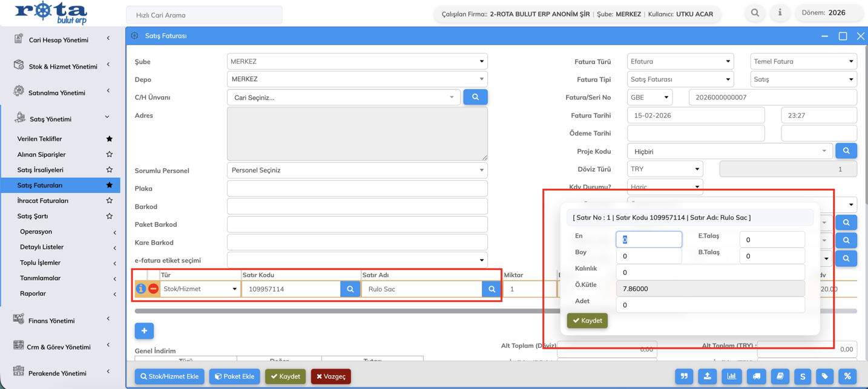
Task: Toggle favorite star for Satış İrsaliyeleri
Action: (110, 170)
